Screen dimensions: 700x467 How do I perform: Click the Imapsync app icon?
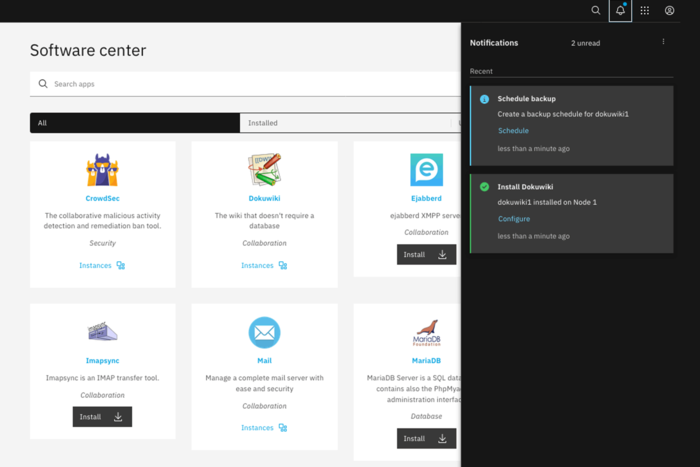pyautogui.click(x=102, y=332)
